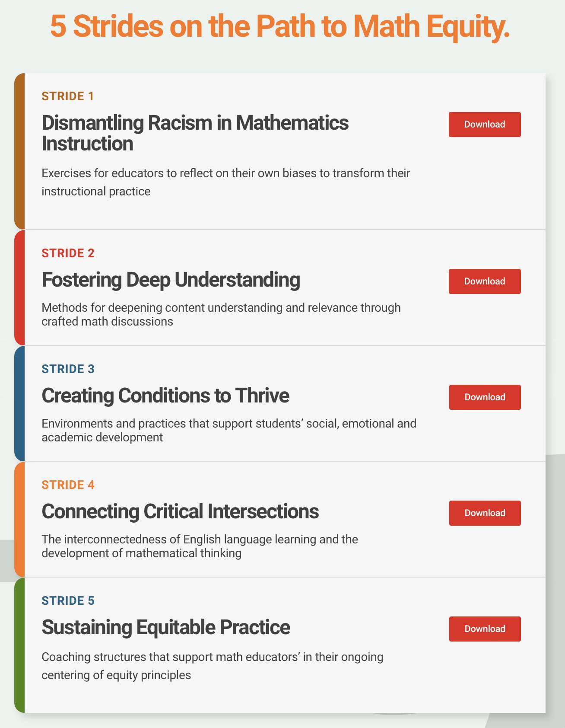Select the Fostering Deep Understanding title
Image resolution: width=565 pixels, height=728 pixels.
(x=171, y=280)
